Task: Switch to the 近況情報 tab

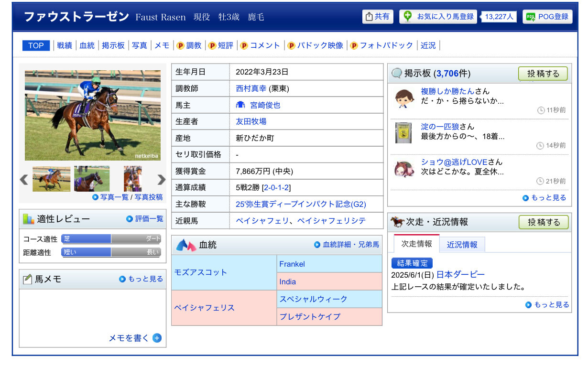Action: [x=462, y=245]
